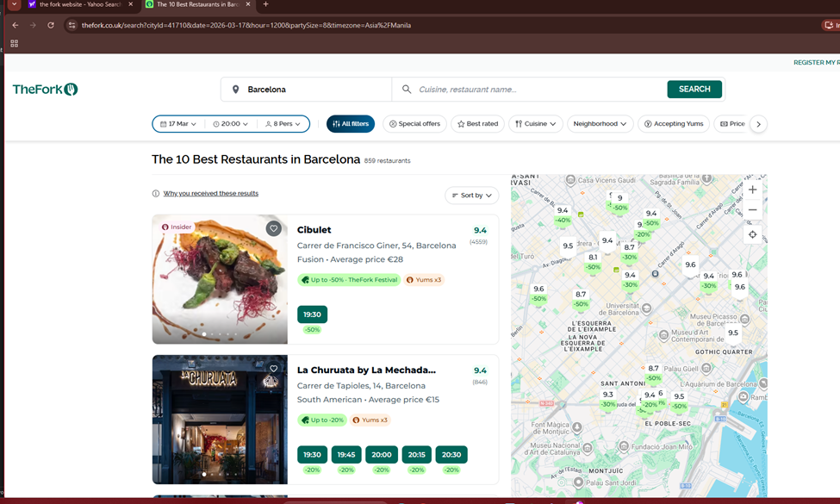
Task: Open the 17 Mar date dropdown
Action: tap(178, 124)
